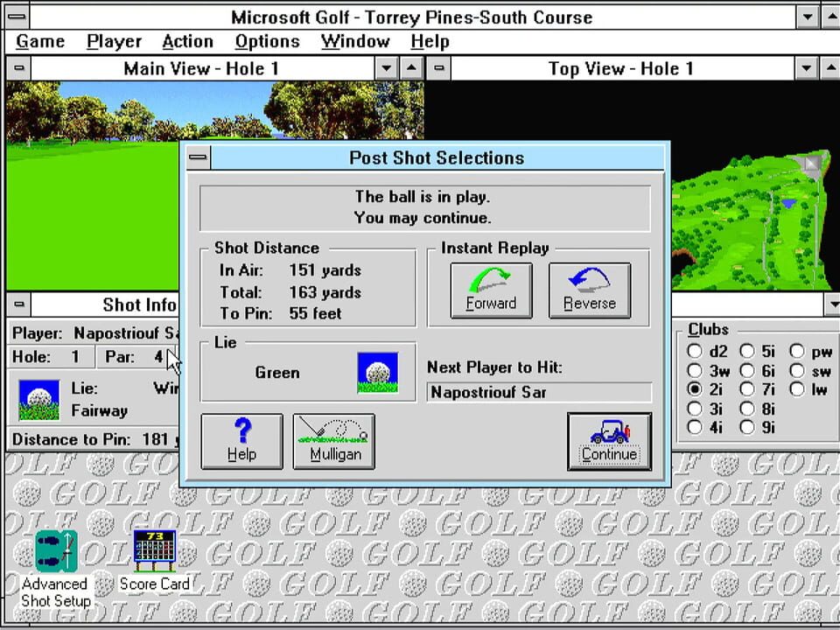
Task: Select the pw club radio button
Action: pos(797,352)
